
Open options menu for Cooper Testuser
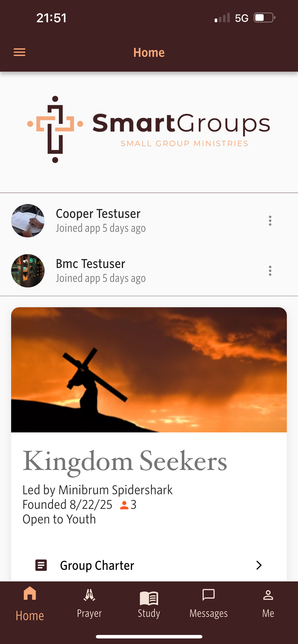pos(270,221)
